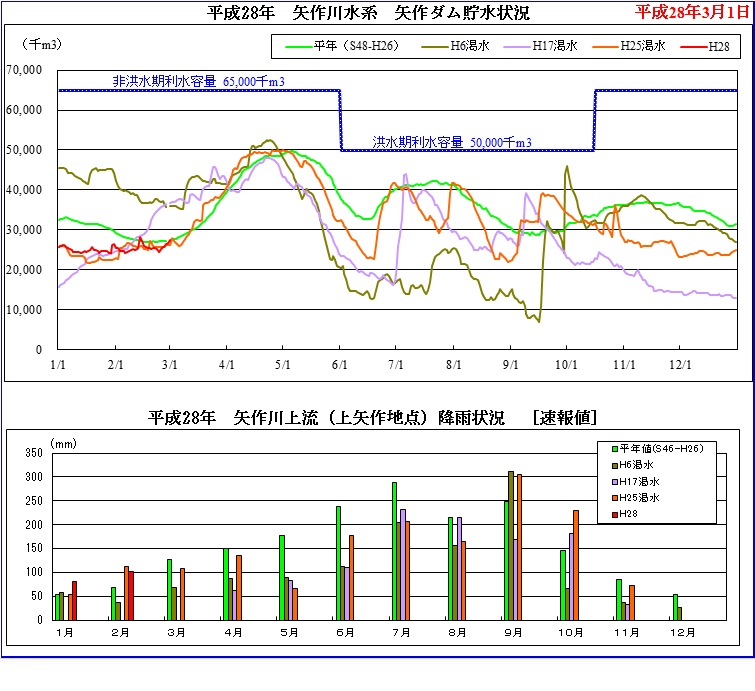Click the olive H6 bar for September
This screenshot has width=755, height=691.
pos(511,546)
